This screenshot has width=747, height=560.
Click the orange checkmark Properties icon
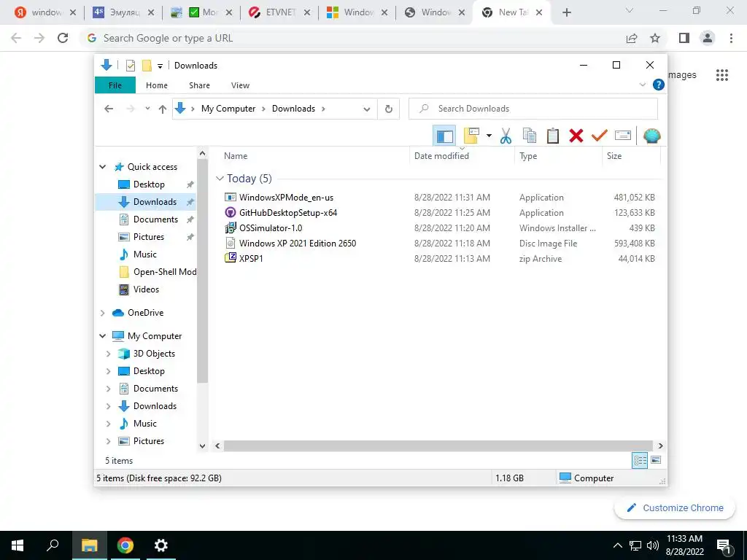(x=600, y=136)
